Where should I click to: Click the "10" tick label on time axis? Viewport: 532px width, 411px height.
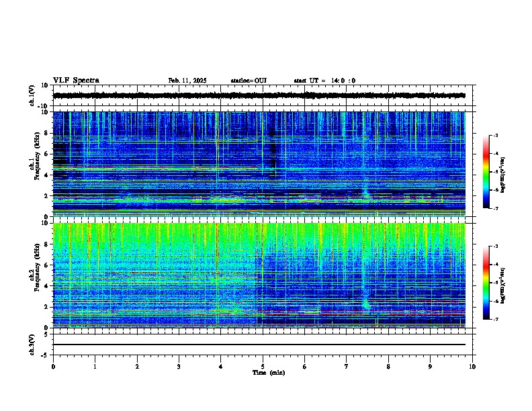click(x=472, y=367)
